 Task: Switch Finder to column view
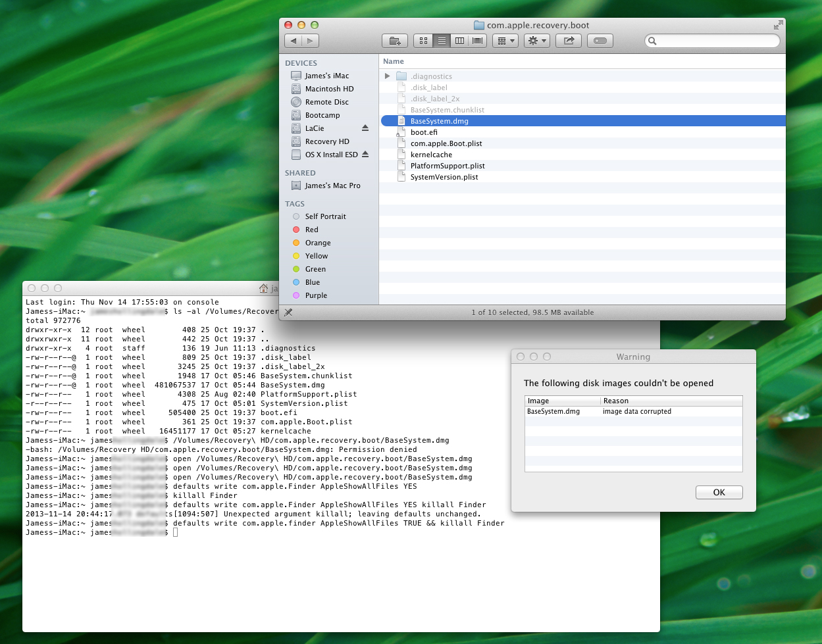click(x=459, y=41)
